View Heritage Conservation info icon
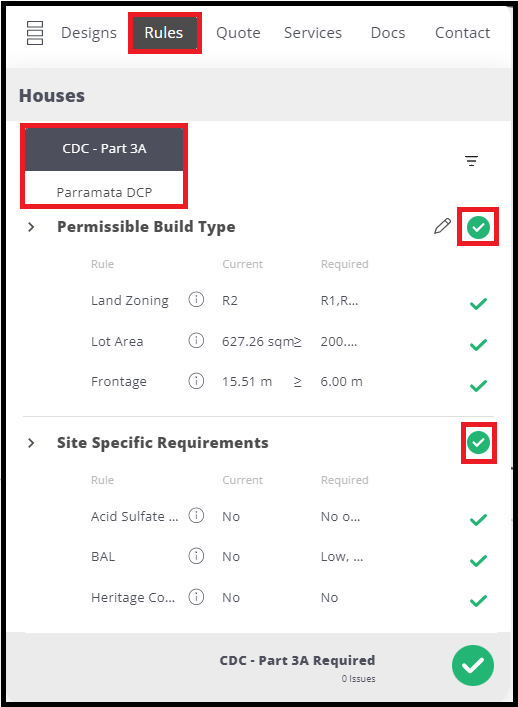The height and width of the screenshot is (707, 518). click(x=196, y=597)
